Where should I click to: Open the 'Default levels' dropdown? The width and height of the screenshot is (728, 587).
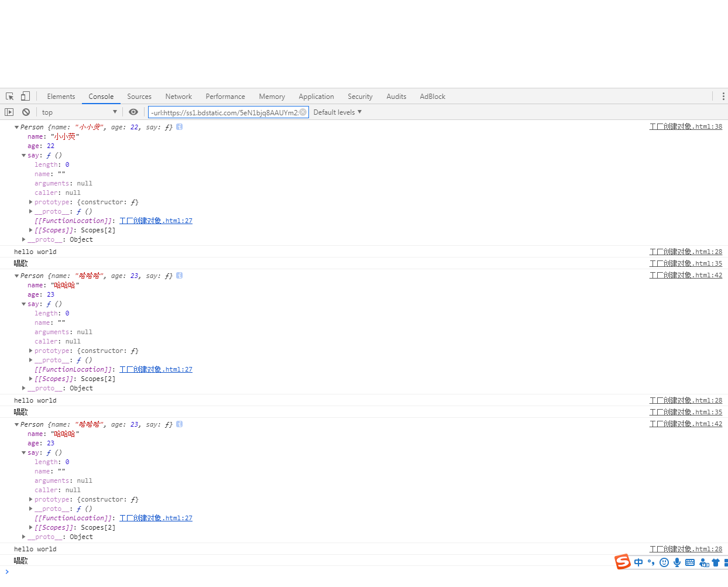click(337, 112)
